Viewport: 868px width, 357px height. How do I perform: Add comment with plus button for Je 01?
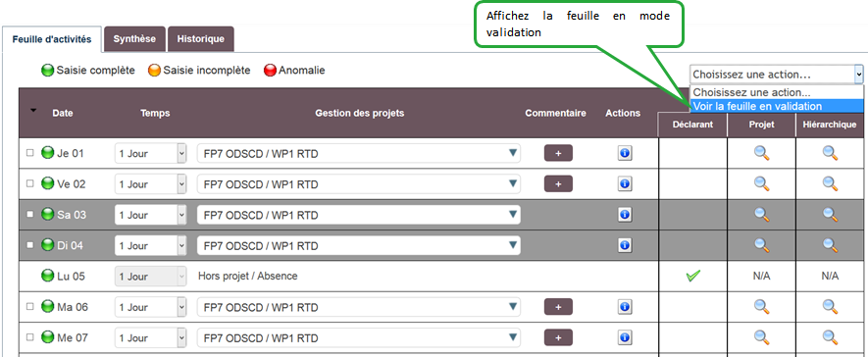[x=558, y=153]
